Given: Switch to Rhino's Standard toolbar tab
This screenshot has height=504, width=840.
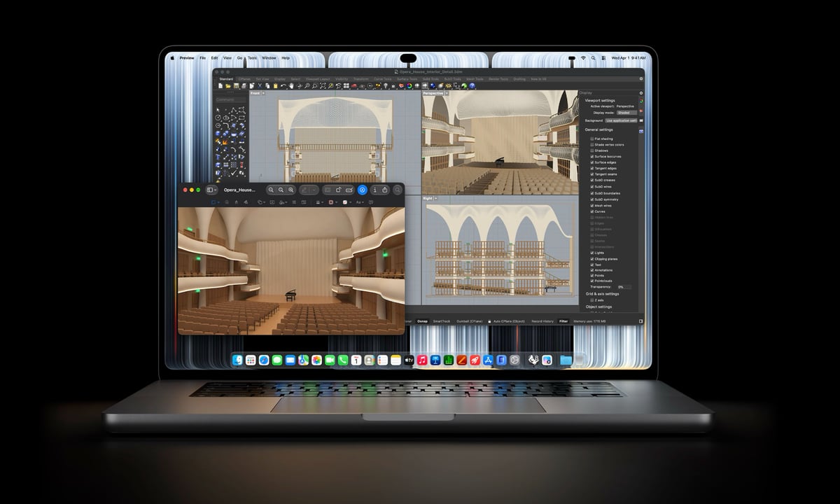Looking at the screenshot, I should click(x=226, y=79).
